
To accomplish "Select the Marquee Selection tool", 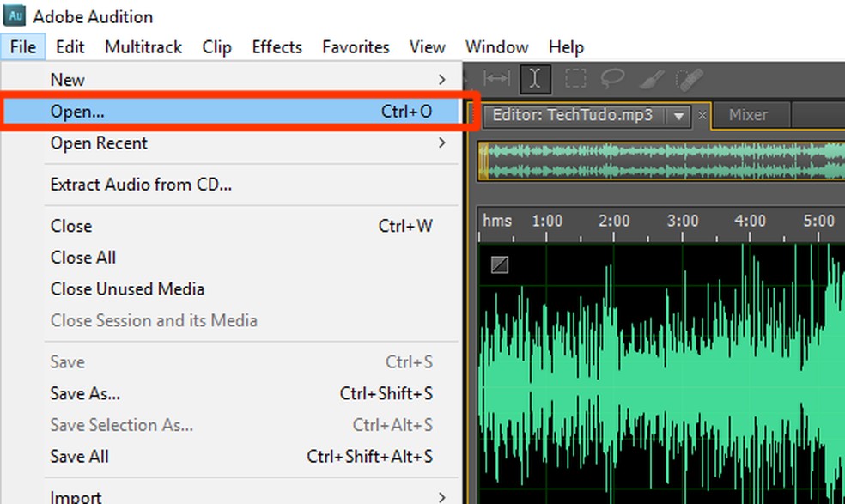I will [x=574, y=79].
